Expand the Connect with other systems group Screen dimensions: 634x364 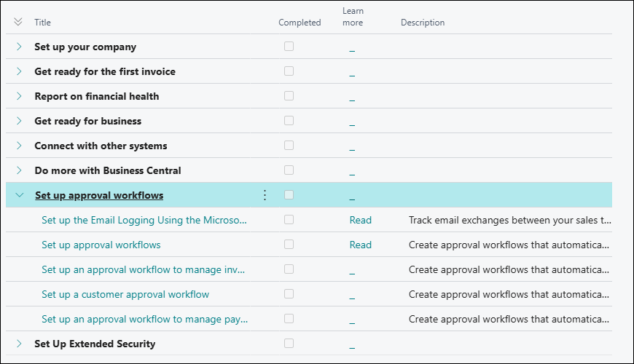pos(19,146)
